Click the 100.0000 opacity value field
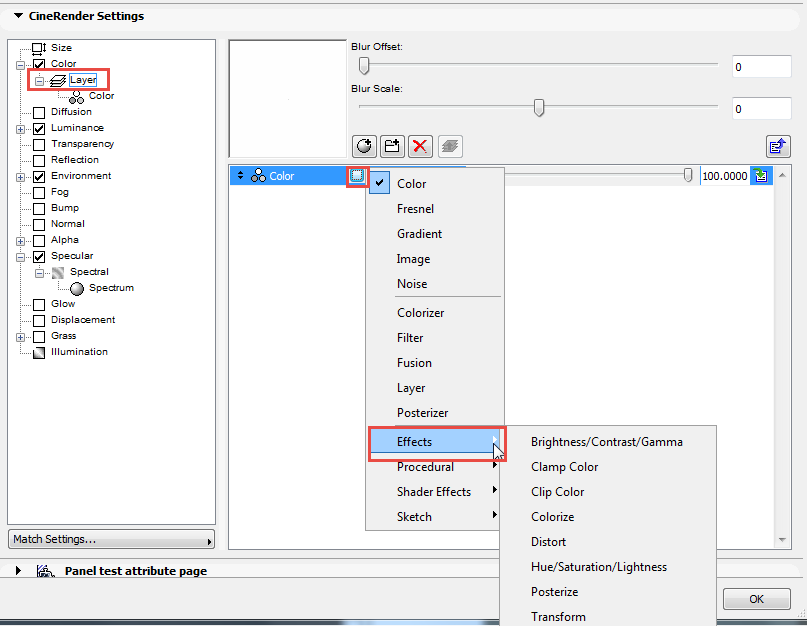The width and height of the screenshot is (807, 626). click(x=725, y=176)
